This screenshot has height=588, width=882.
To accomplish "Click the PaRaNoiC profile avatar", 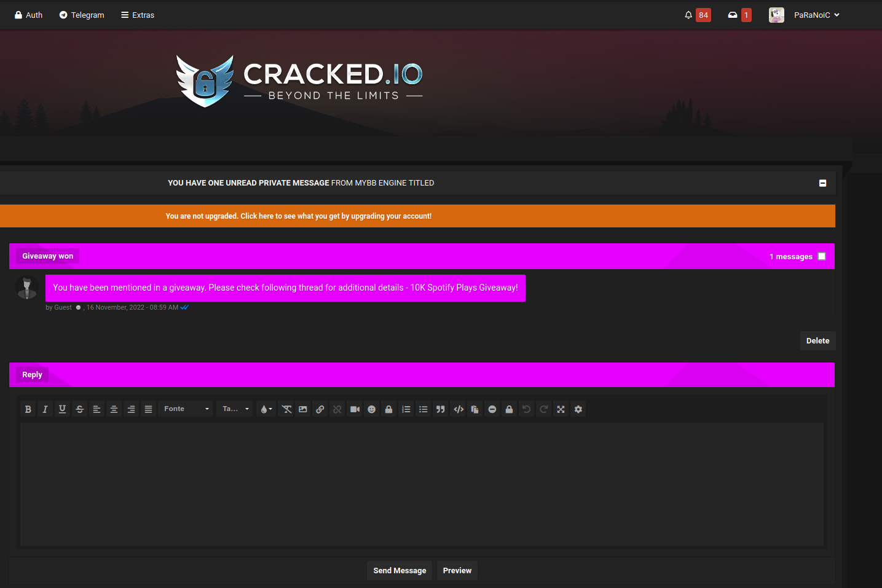I will click(776, 15).
